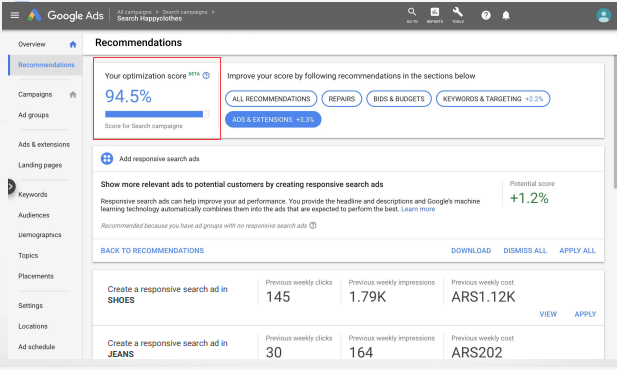The image size is (617, 370).
Task: Click Apply All recommendations
Action: click(x=577, y=251)
